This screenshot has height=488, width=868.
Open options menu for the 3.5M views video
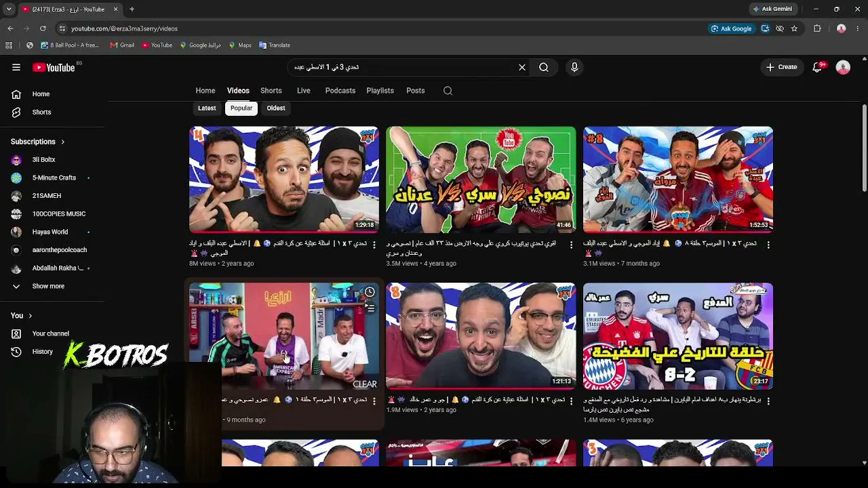click(x=571, y=245)
